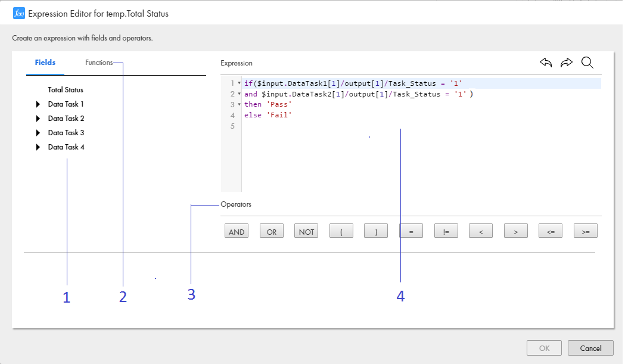This screenshot has width=625, height=364.
Task: Open search in the expression editor
Action: coord(587,63)
